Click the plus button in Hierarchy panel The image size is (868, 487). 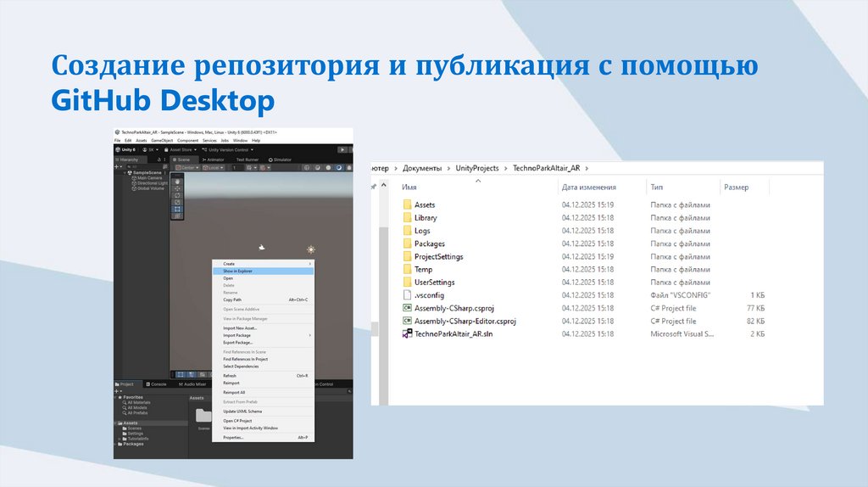pyautogui.click(x=117, y=167)
